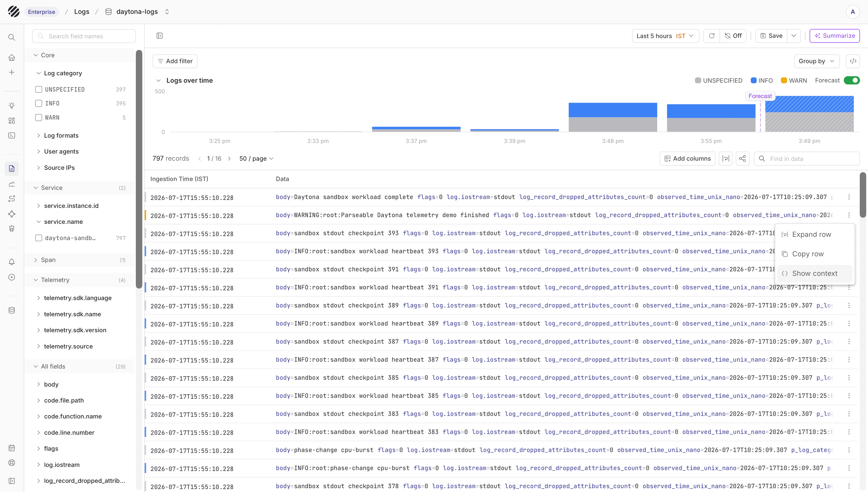The image size is (868, 492).
Task: Toggle the fields panel icon above filters
Action: tap(160, 36)
